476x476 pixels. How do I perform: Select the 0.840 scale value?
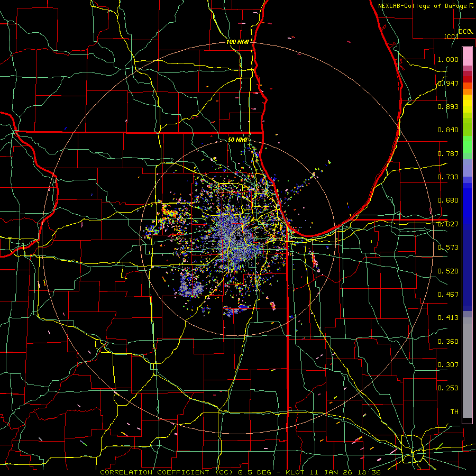coord(448,130)
